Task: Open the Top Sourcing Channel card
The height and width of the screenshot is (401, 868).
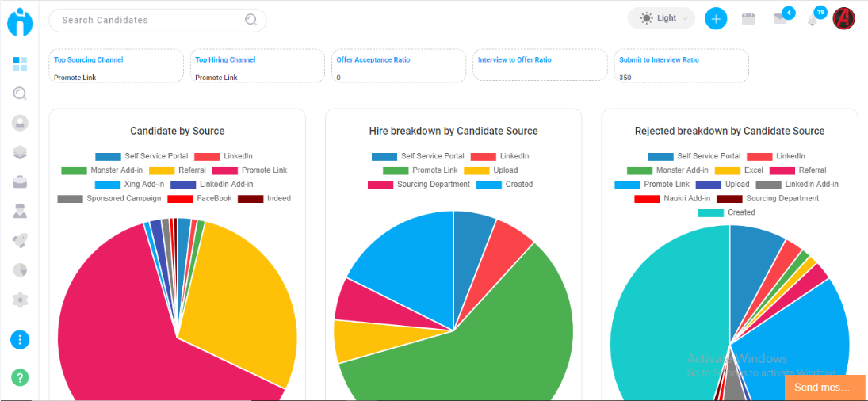Action: click(x=116, y=66)
